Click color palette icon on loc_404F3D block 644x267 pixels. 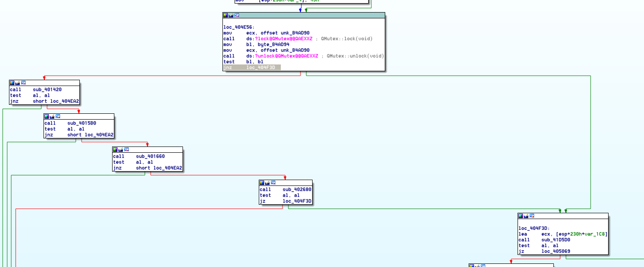click(521, 216)
